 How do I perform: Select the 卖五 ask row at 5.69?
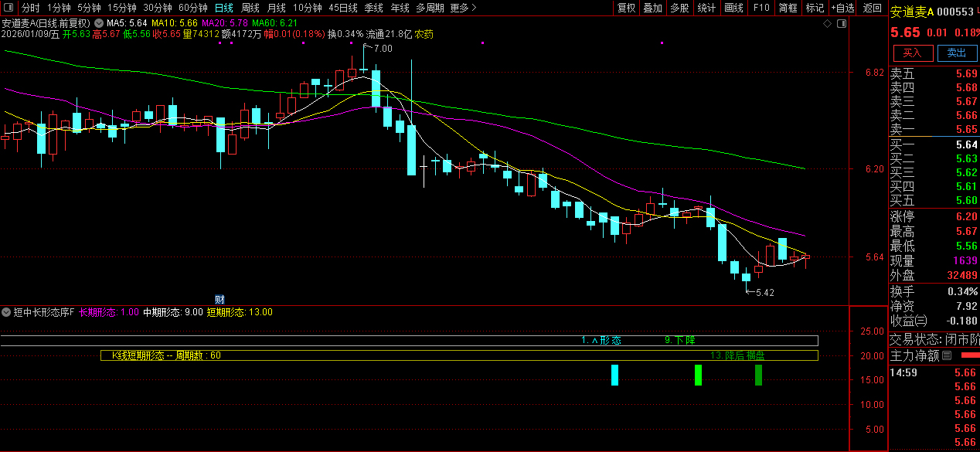pos(934,73)
